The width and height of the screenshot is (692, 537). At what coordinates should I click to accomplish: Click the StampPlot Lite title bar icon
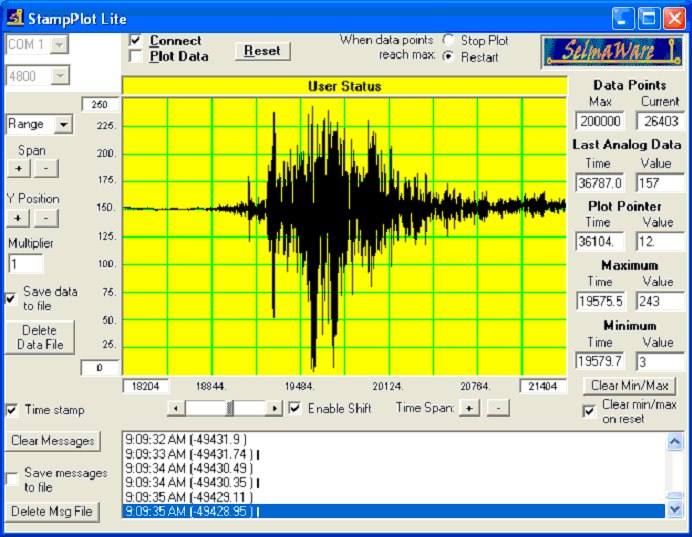click(x=15, y=18)
